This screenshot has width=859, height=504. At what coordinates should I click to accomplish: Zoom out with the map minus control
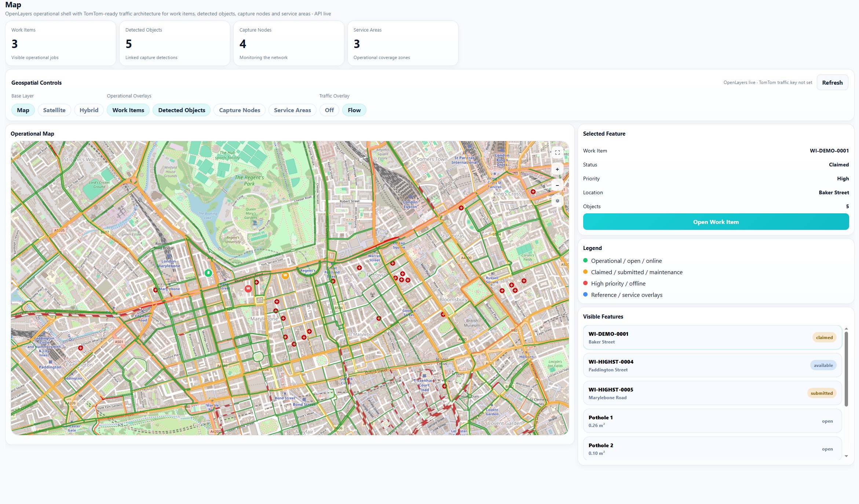point(557,185)
